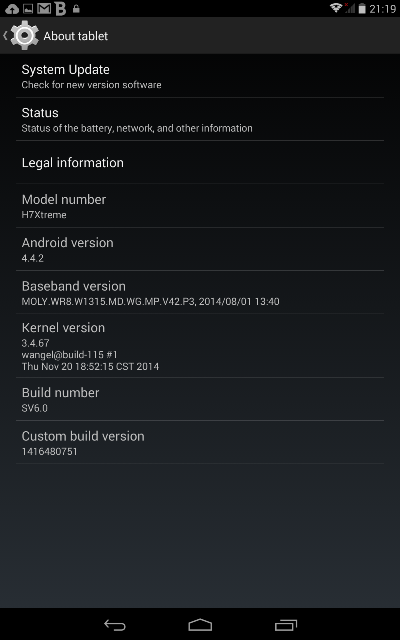This screenshot has width=400, height=640.
Task: Tap the back chevron beside the gear
Action: tap(5, 36)
